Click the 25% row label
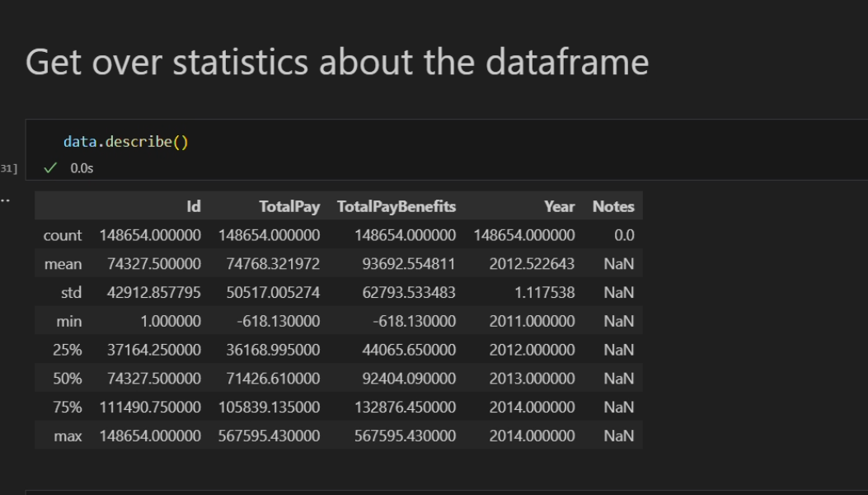The width and height of the screenshot is (868, 495). click(68, 350)
